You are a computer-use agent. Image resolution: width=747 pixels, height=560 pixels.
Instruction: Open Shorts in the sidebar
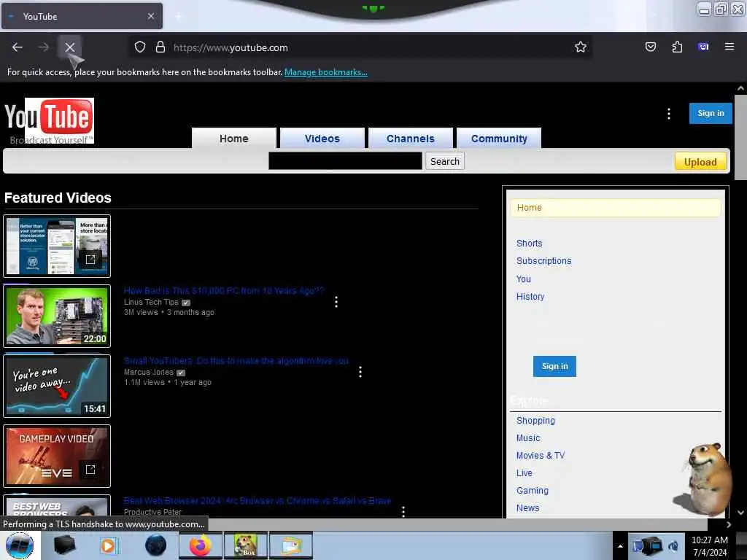point(530,244)
